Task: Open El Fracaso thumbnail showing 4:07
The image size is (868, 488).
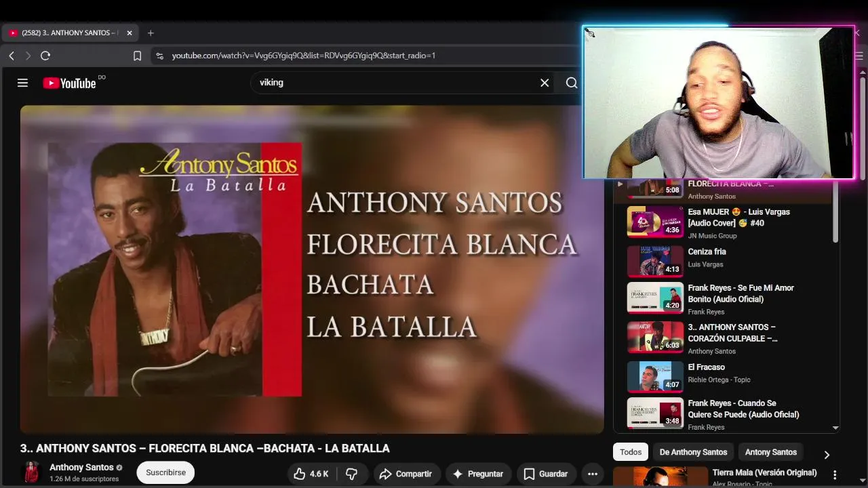Action: (655, 376)
